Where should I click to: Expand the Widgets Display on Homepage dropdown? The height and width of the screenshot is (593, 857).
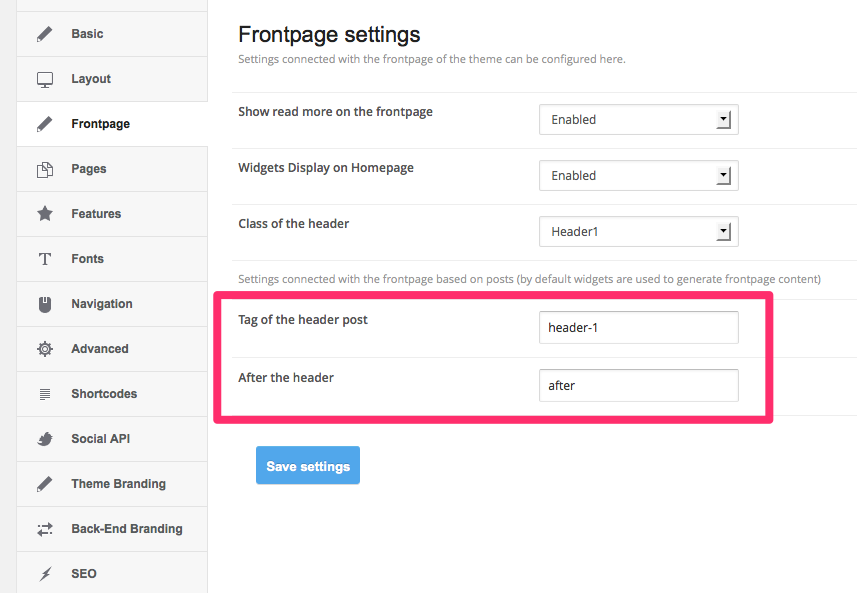point(638,176)
